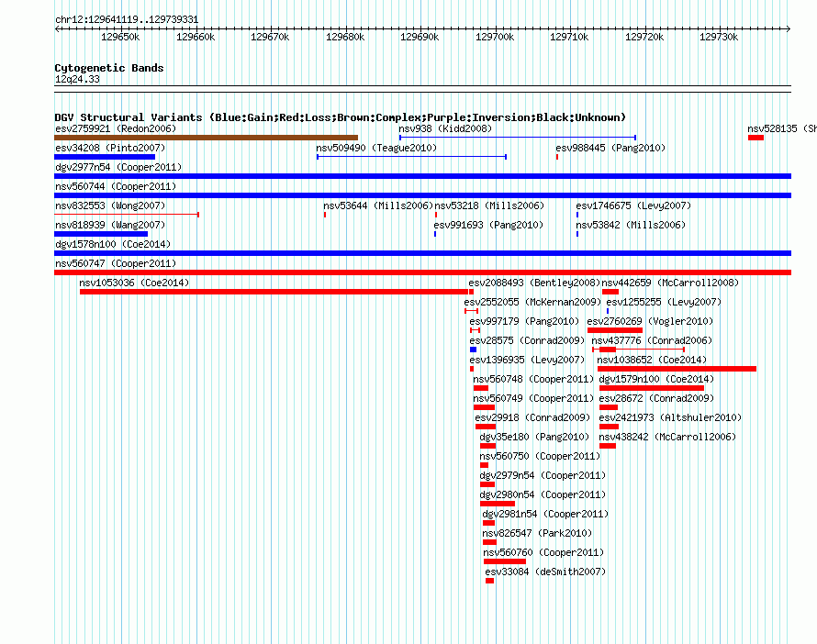Screen dimensions: 817x644
Task: Select the esv33084 (deSmith2007) label
Action: point(545,572)
